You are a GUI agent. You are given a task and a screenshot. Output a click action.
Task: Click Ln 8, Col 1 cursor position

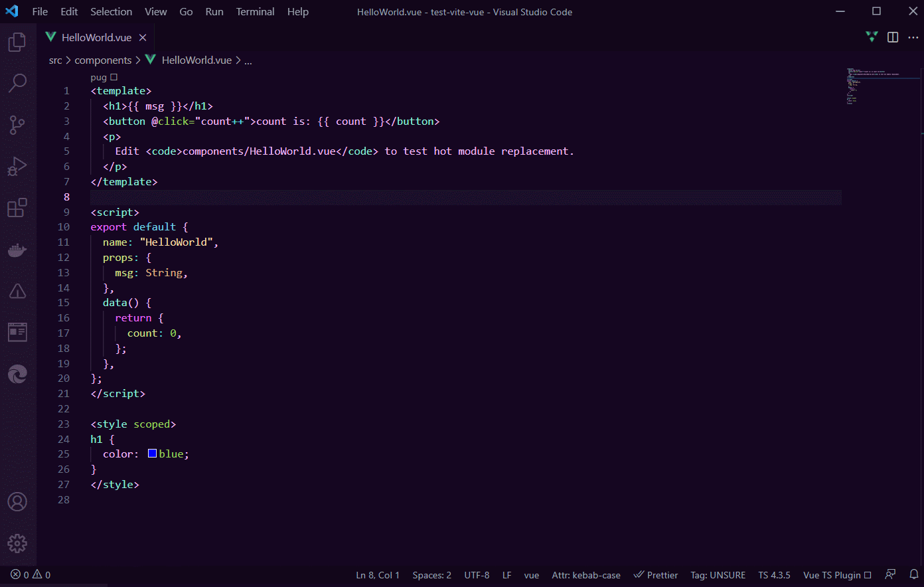(x=378, y=575)
